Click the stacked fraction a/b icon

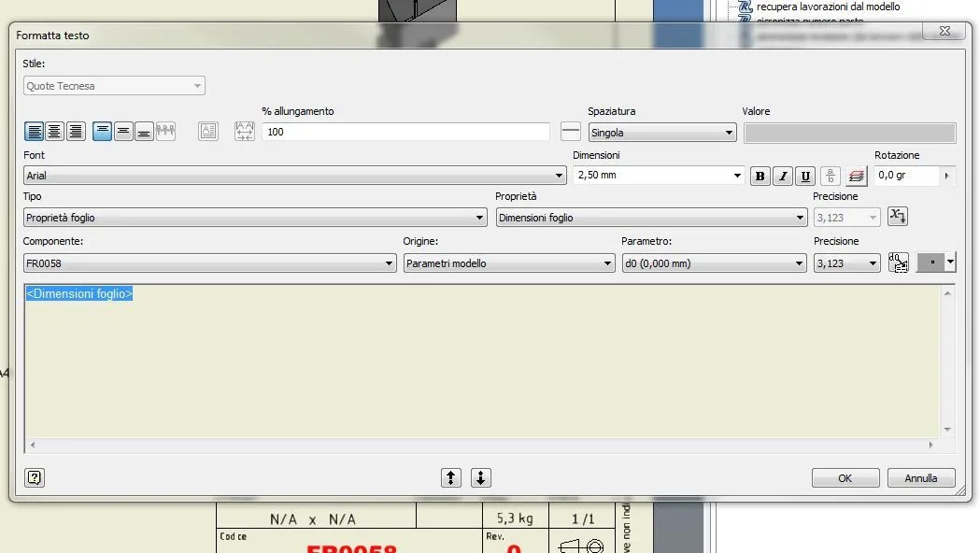coord(830,177)
